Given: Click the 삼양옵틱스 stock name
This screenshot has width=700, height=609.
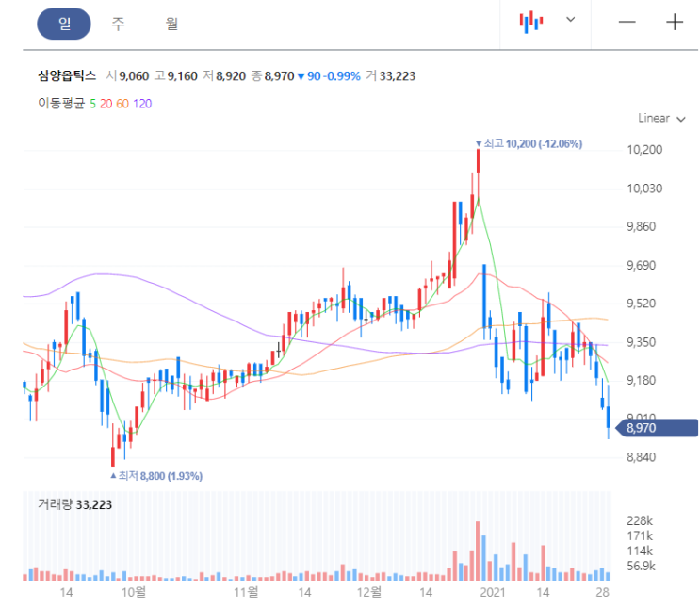Looking at the screenshot, I should point(67,76).
